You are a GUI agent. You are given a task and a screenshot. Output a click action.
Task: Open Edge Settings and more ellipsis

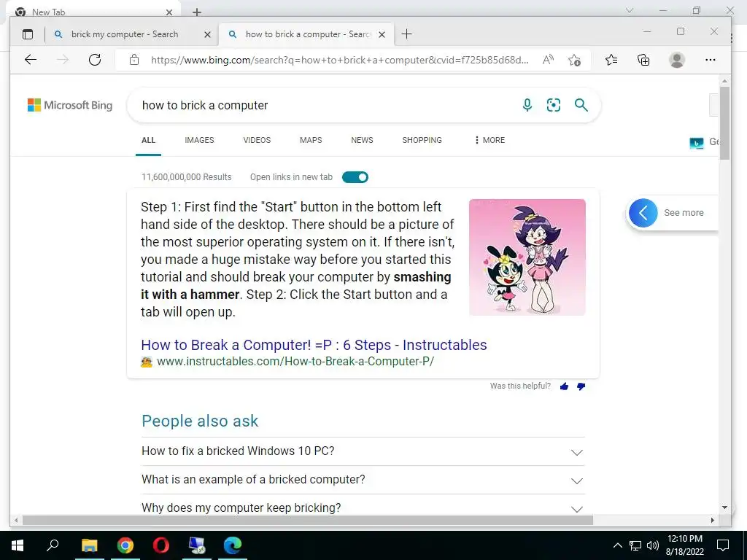(711, 60)
